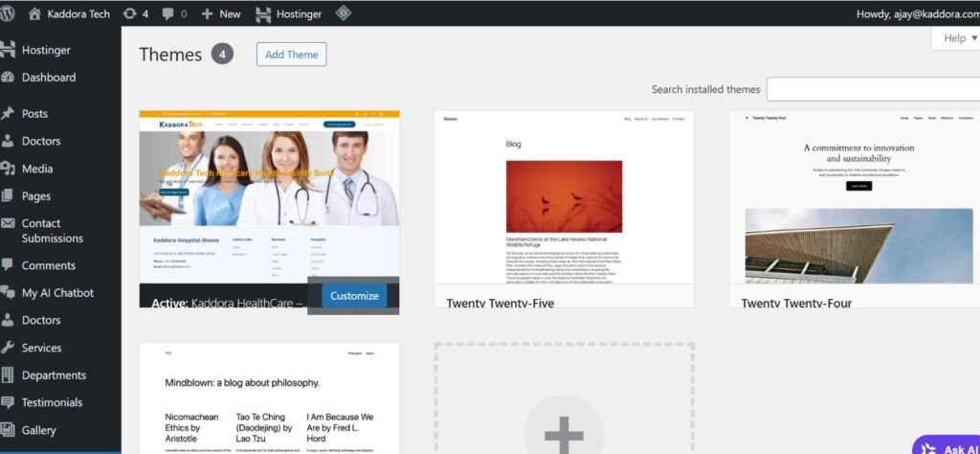Click the Gallery icon in sidebar
Image resolution: width=980 pixels, height=454 pixels.
tap(9, 430)
